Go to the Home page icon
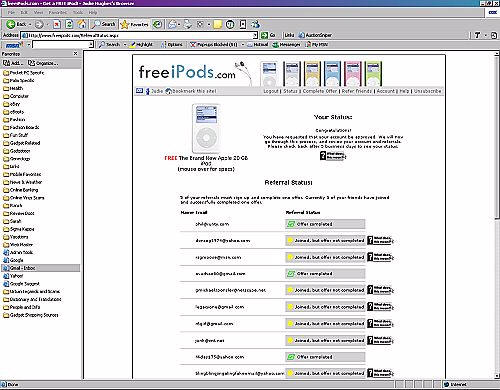This screenshot has width=500, height=390. pyautogui.click(x=81, y=24)
